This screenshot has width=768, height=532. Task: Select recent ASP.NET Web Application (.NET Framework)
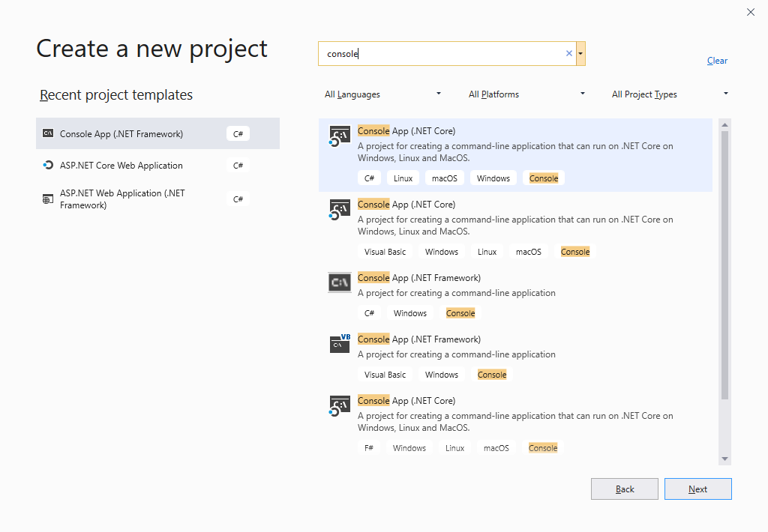click(x=157, y=199)
